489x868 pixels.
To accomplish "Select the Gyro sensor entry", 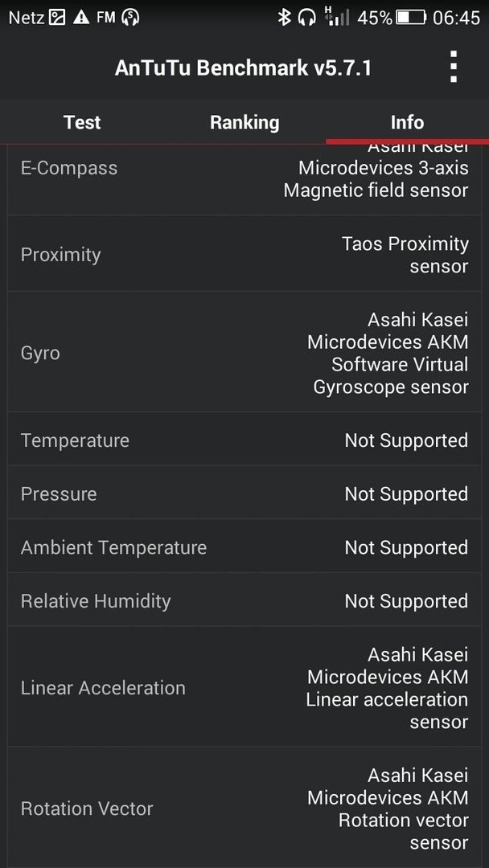I will (x=244, y=352).
